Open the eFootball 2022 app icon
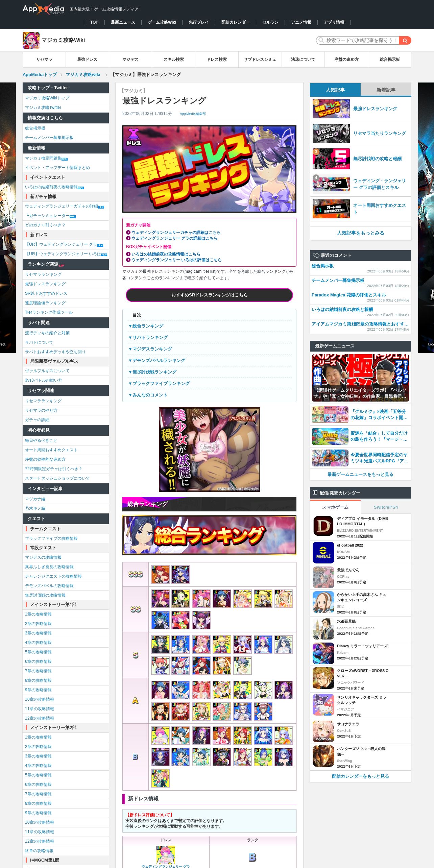The width and height of the screenshot is (434, 868). [323, 553]
